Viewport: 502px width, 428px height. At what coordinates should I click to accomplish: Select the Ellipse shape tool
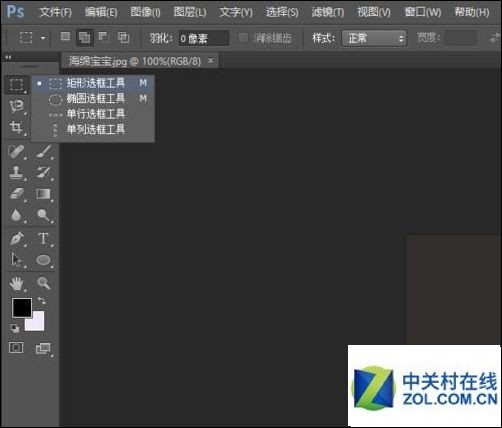click(x=44, y=260)
